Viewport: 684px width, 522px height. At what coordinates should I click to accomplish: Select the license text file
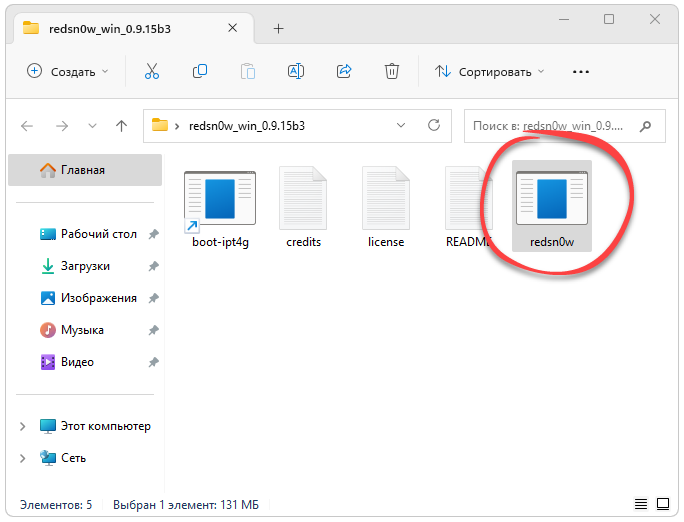coord(386,208)
